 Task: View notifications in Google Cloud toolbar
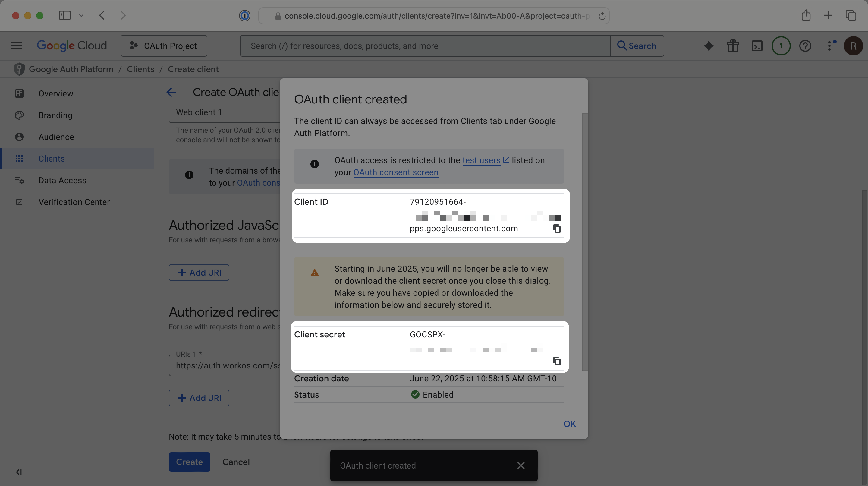pyautogui.click(x=781, y=46)
